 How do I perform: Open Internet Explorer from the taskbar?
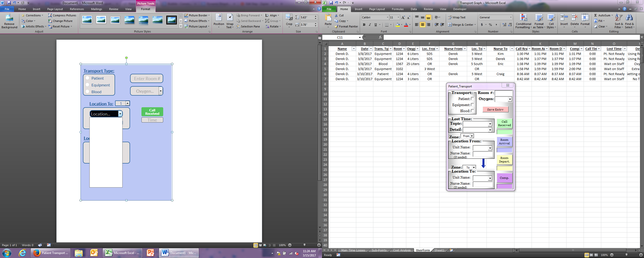(22, 253)
